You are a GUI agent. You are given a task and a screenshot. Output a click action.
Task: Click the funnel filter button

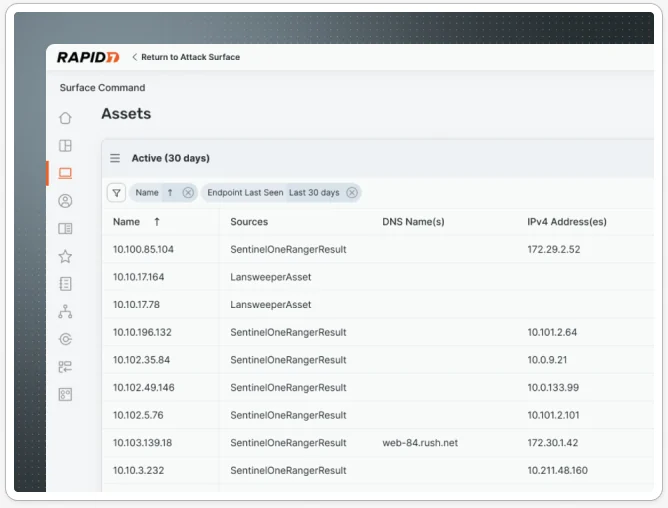point(116,193)
